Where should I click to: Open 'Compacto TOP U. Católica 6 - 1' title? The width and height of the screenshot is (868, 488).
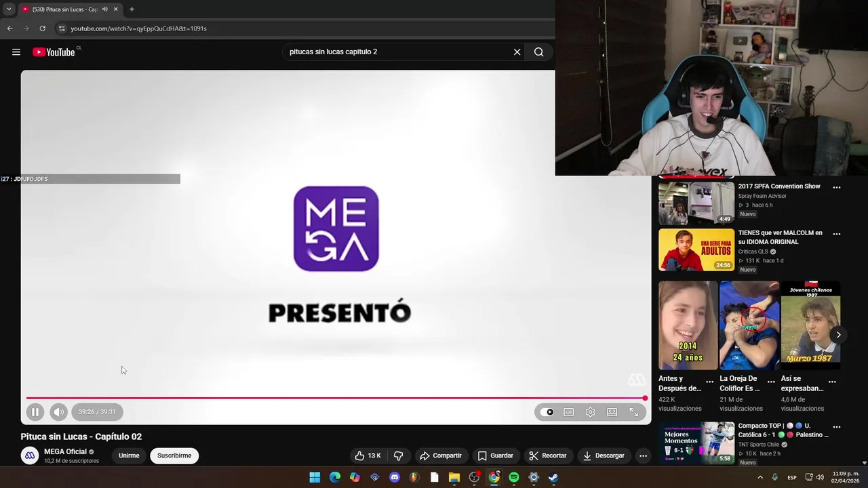point(783,430)
